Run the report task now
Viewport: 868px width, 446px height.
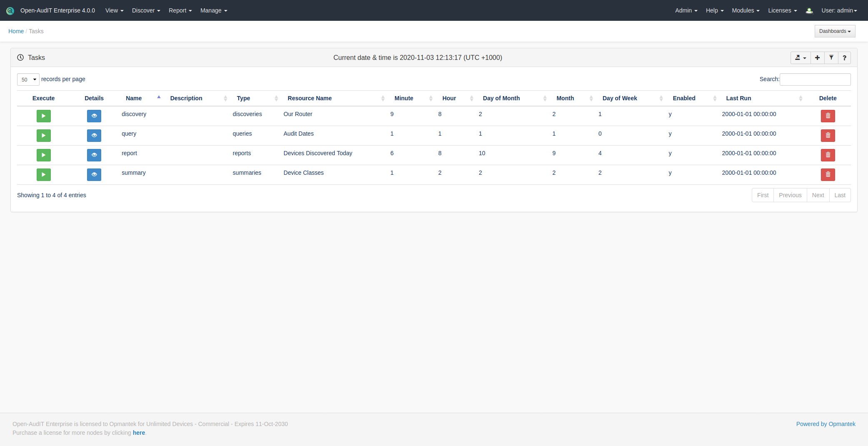click(43, 155)
